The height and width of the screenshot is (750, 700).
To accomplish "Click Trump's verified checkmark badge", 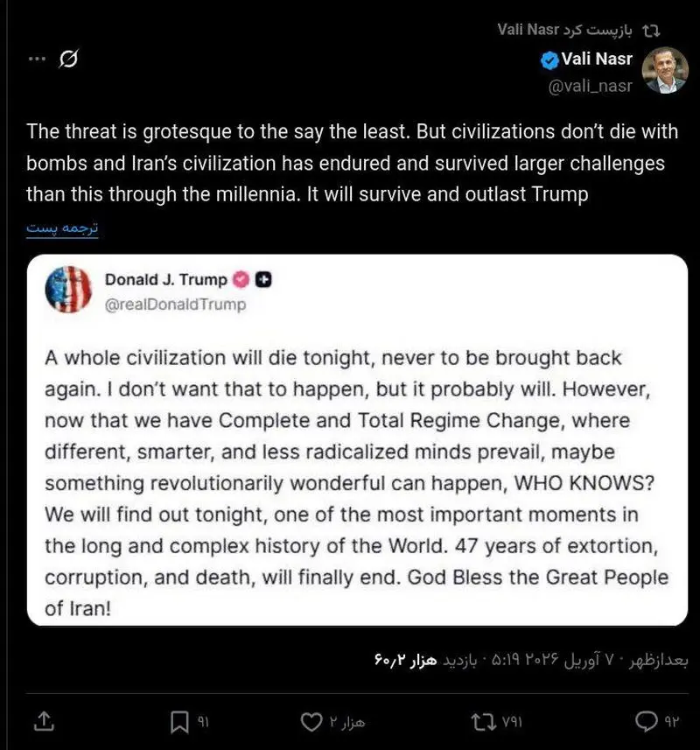I will pos(241,280).
